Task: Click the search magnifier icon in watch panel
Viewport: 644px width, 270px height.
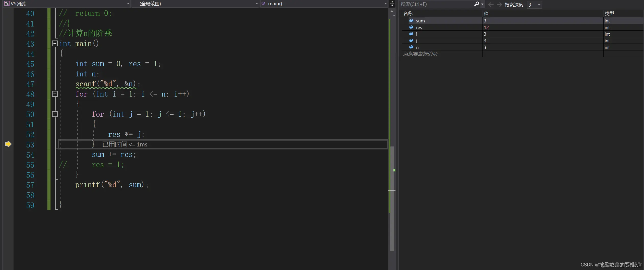Action: pyautogui.click(x=476, y=4)
